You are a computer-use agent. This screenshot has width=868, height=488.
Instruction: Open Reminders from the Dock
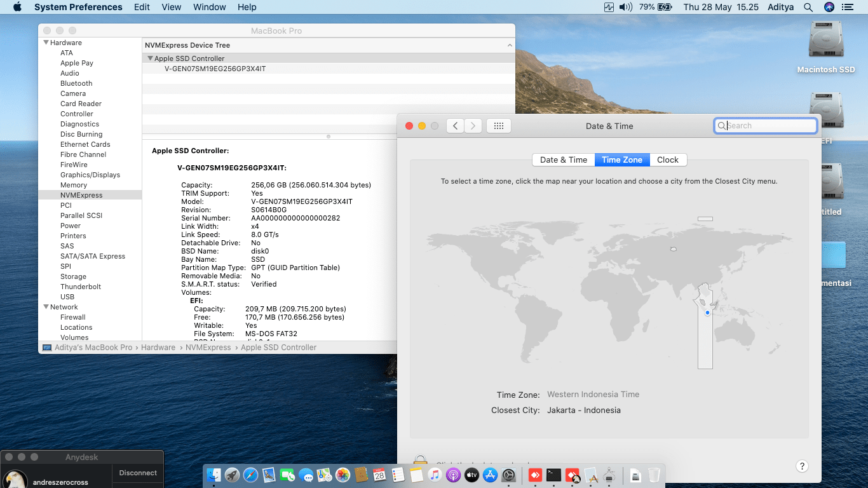tap(398, 475)
